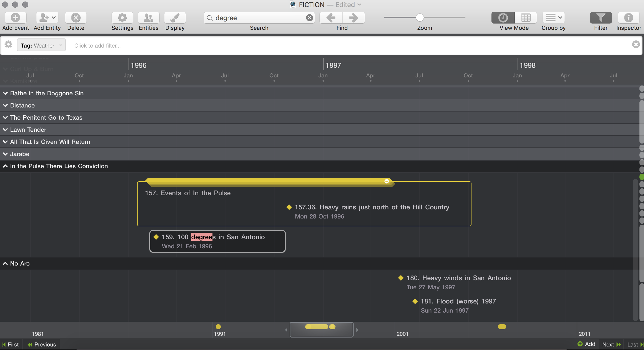Click the Find next arrow
Image resolution: width=644 pixels, height=350 pixels.
click(x=353, y=18)
